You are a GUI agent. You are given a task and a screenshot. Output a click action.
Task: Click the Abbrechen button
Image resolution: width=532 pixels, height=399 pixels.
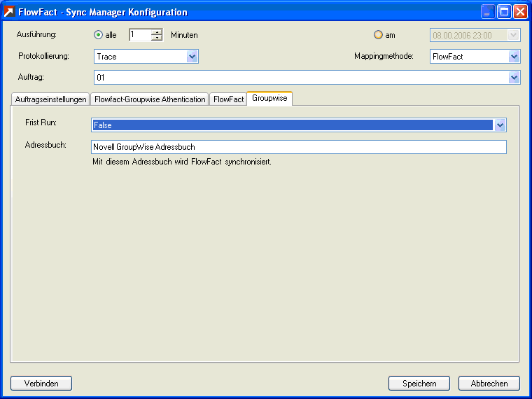tap(489, 383)
